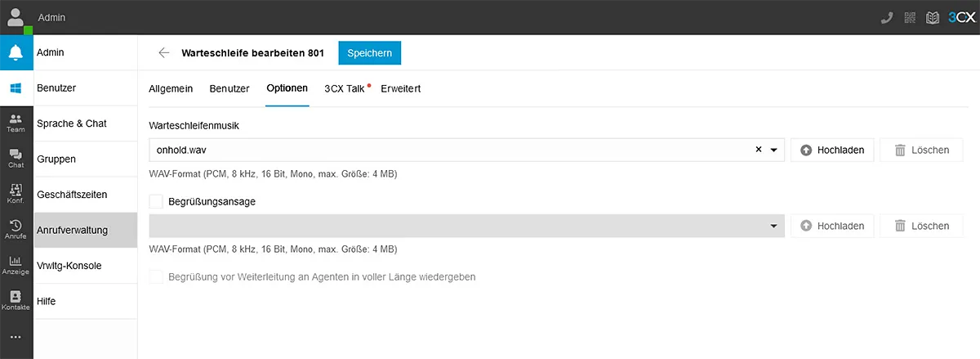The width and height of the screenshot is (980, 359).
Task: Click the notification bell icon
Action: click(16, 52)
